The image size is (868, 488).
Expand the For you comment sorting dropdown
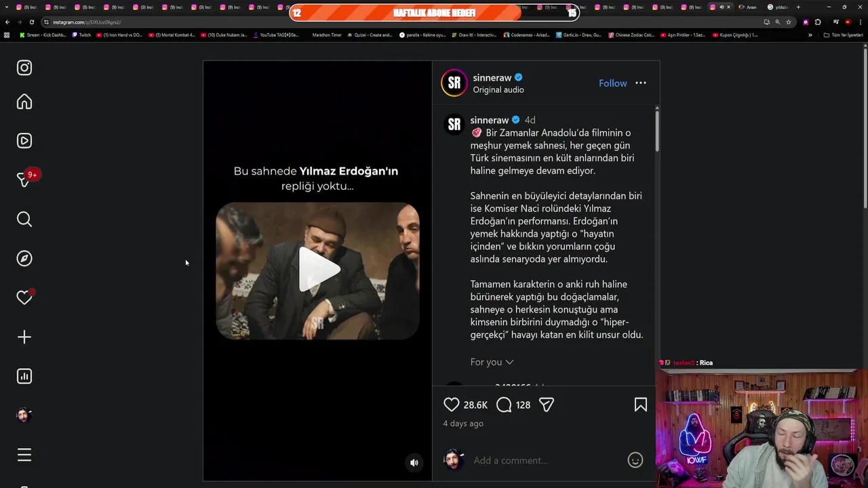click(x=492, y=362)
